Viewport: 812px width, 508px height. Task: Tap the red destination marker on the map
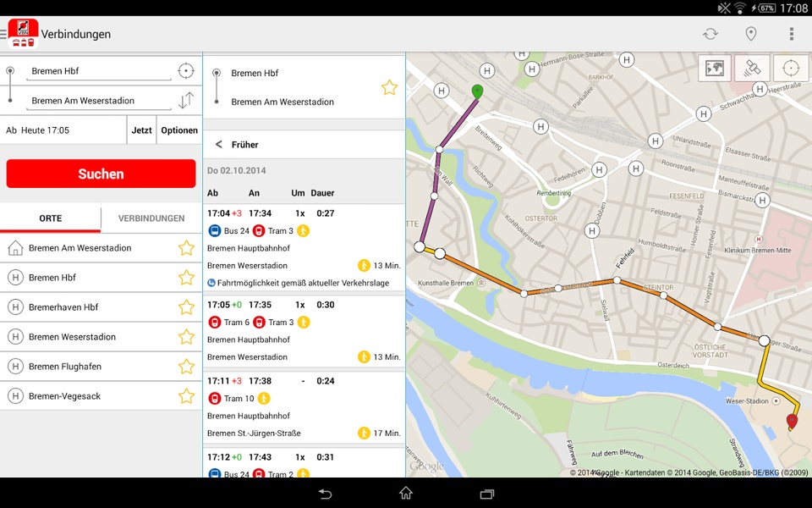pyautogui.click(x=792, y=422)
